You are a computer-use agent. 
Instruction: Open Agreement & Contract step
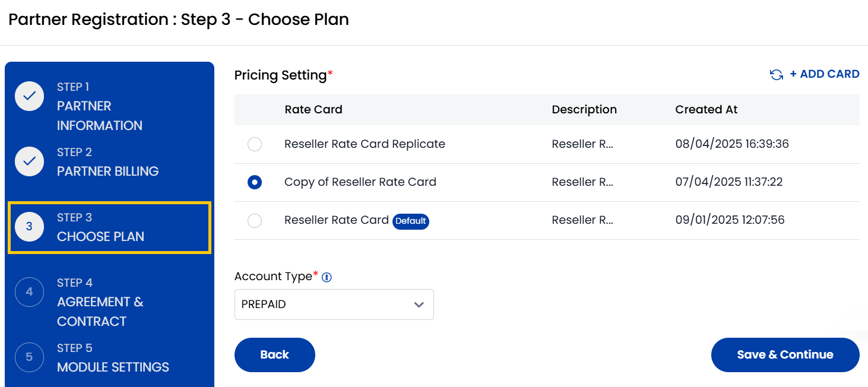pyautogui.click(x=100, y=311)
